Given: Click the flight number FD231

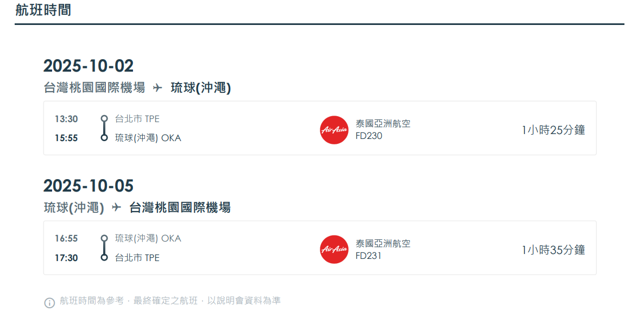Looking at the screenshot, I should [x=369, y=256].
